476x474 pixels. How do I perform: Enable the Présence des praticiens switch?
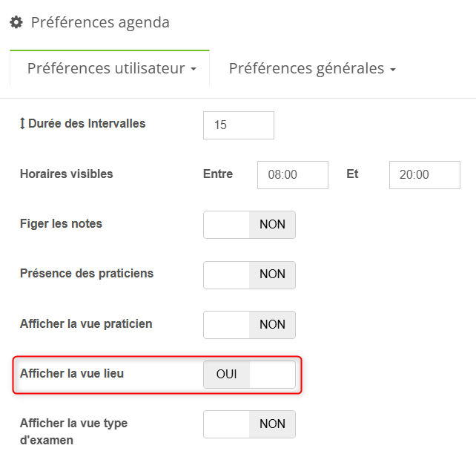[x=249, y=274]
